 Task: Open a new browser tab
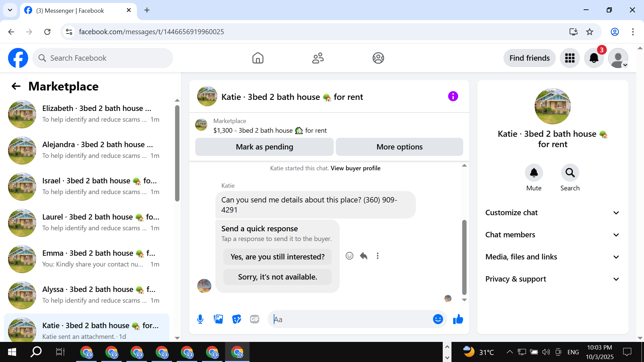147,10
